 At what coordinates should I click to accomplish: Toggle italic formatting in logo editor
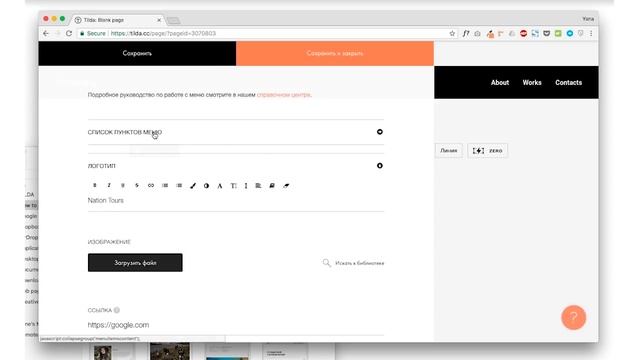click(x=109, y=185)
